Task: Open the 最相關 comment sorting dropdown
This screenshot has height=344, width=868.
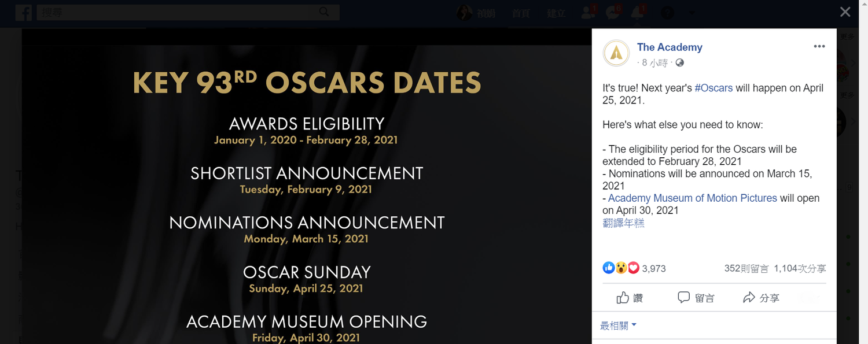Action: (619, 325)
